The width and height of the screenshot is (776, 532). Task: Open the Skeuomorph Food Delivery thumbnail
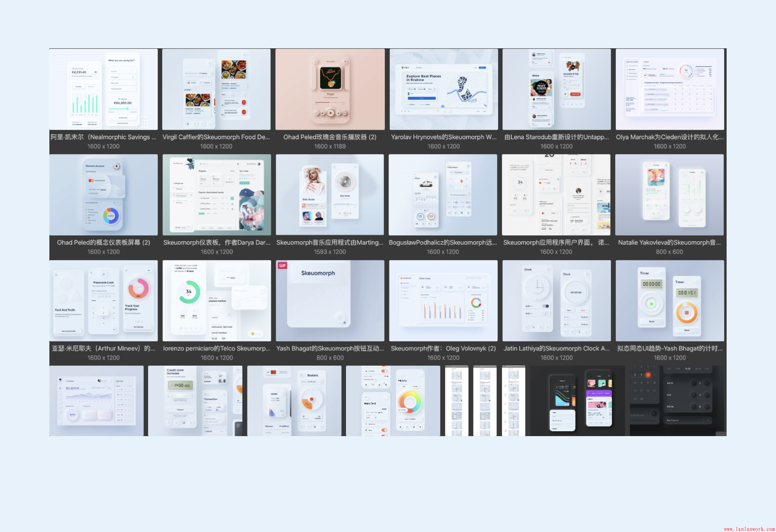click(216, 89)
